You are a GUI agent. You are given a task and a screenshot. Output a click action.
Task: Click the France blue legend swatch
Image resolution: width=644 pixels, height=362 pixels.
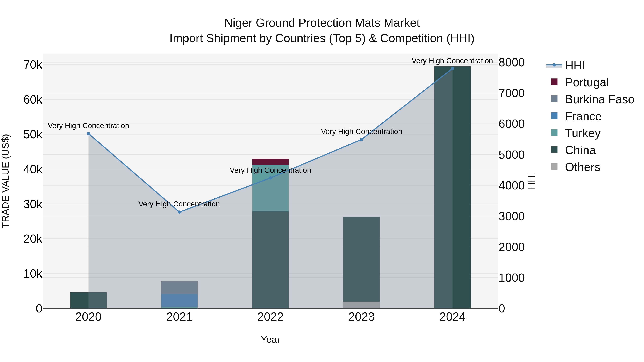pyautogui.click(x=554, y=116)
